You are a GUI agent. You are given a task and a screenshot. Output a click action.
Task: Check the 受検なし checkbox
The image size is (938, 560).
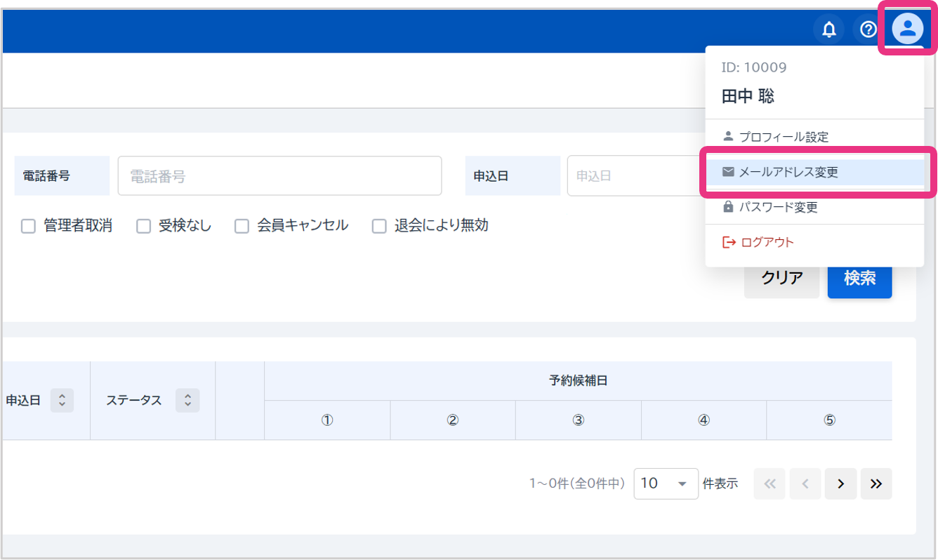144,226
